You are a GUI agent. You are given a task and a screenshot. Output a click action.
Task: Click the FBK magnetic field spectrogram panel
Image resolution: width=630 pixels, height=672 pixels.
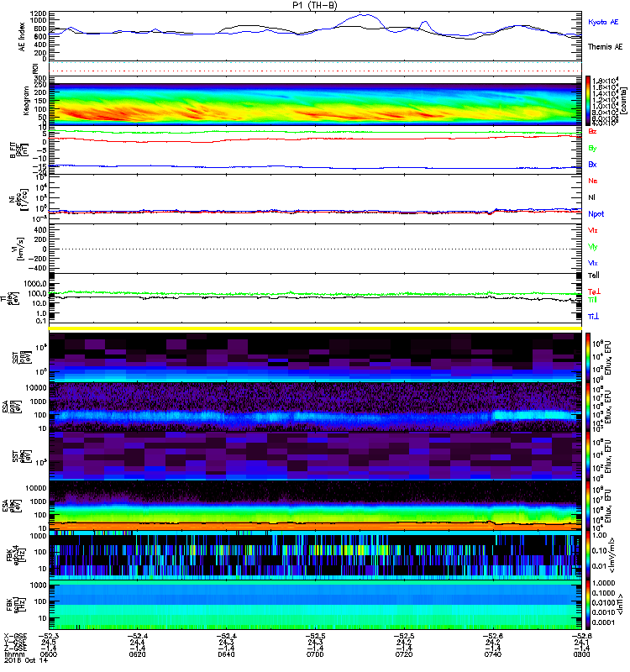[x=315, y=605]
